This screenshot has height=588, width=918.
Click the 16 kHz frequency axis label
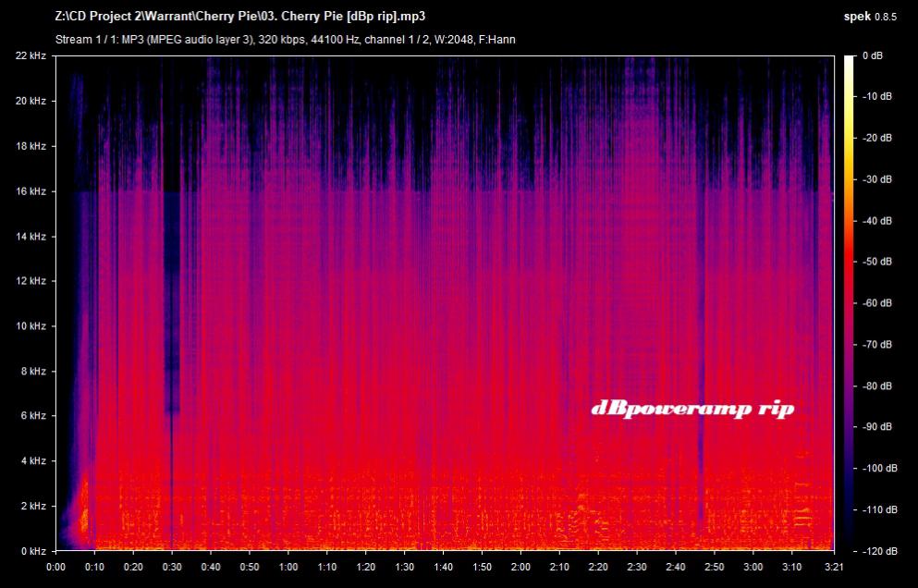pyautogui.click(x=29, y=191)
